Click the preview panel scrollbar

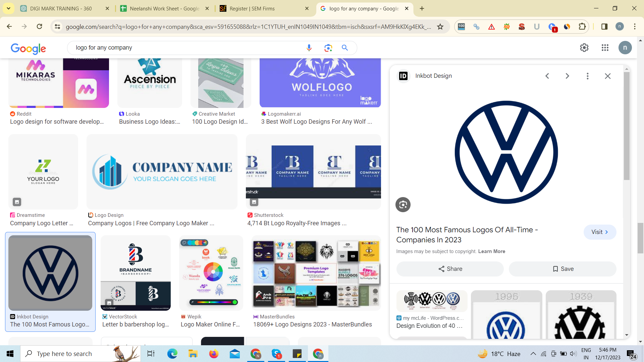click(x=627, y=126)
